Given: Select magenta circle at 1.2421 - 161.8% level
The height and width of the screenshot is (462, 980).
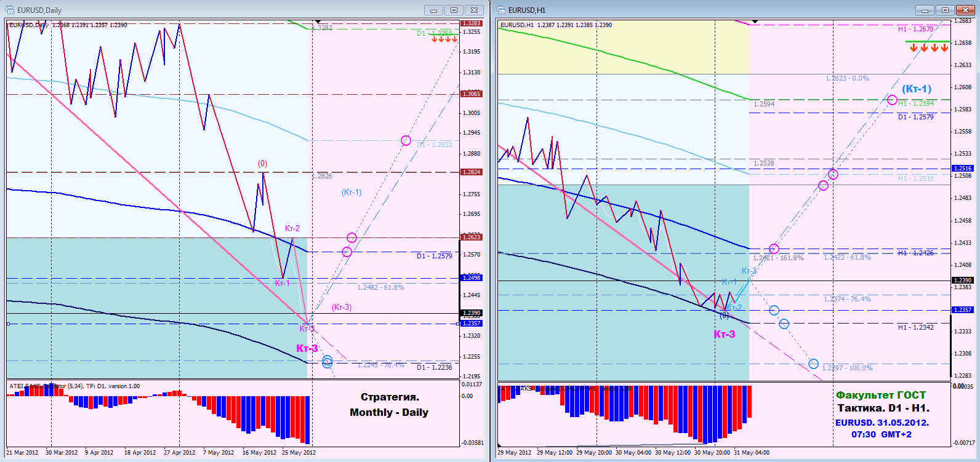Looking at the screenshot, I should (x=774, y=249).
